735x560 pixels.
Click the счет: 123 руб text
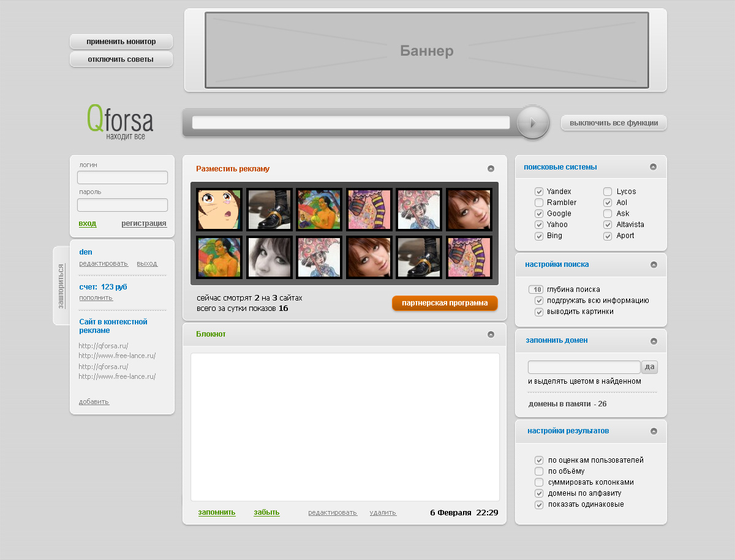103,287
